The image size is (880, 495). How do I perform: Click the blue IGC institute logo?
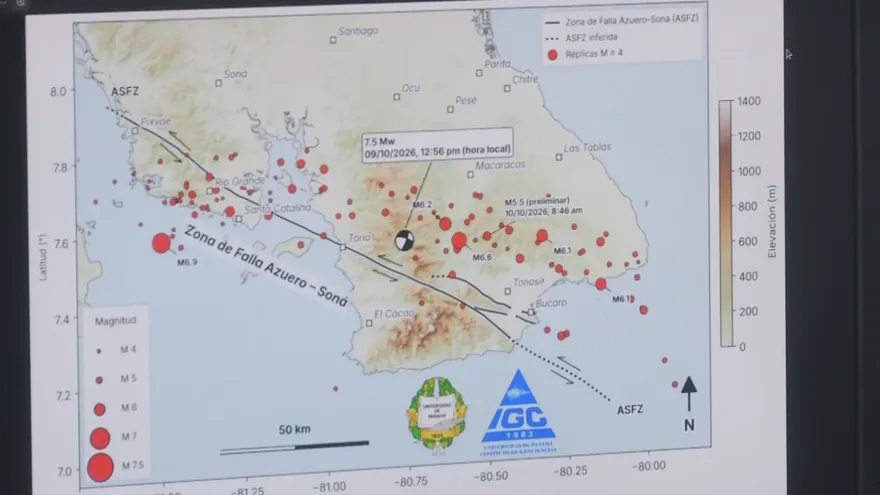tap(519, 411)
